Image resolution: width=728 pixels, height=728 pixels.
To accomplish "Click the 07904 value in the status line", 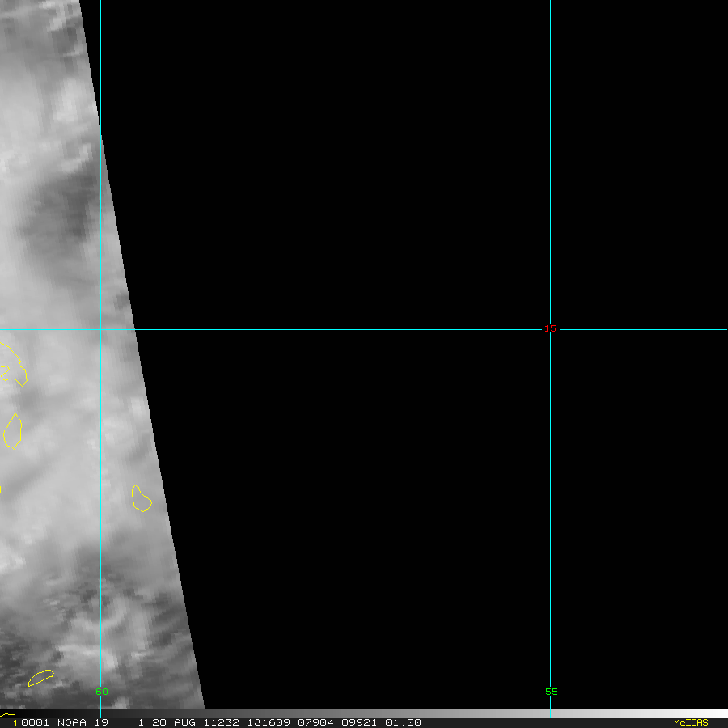I will [x=315, y=722].
